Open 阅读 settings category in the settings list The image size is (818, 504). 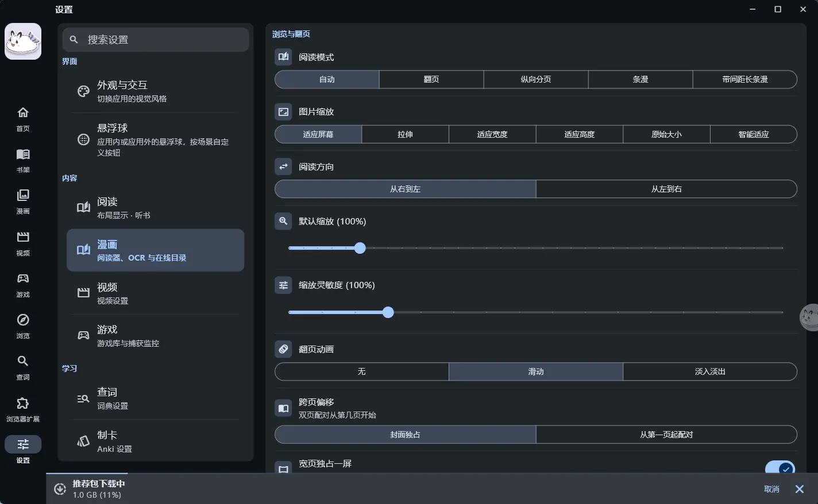click(x=156, y=208)
